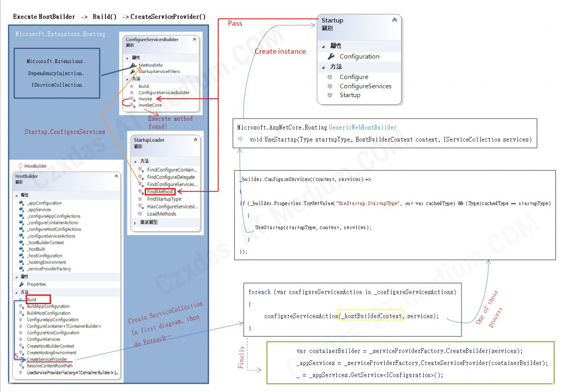
Task: Collapse the HostBuilder class box chevron
Action: [x=116, y=176]
